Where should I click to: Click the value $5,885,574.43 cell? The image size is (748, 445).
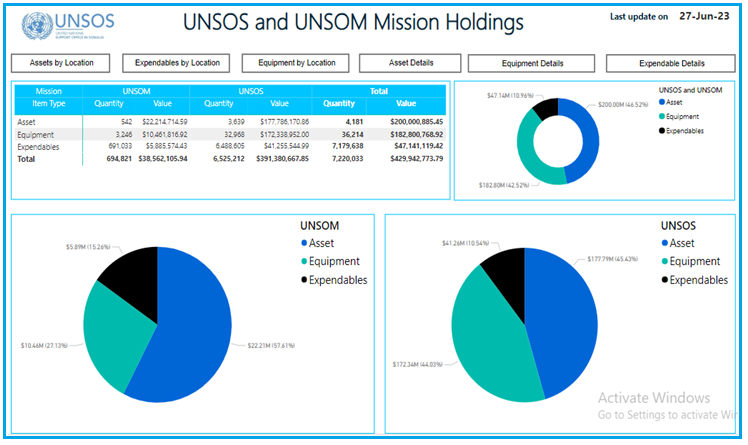[x=166, y=146]
